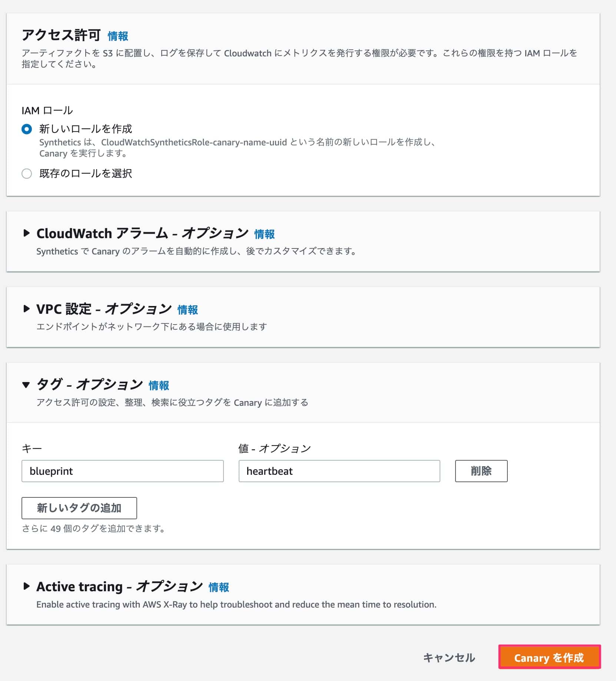The width and height of the screenshot is (616, 681).
Task: Select the 既存のロールを選択 radio option
Action: 27,174
